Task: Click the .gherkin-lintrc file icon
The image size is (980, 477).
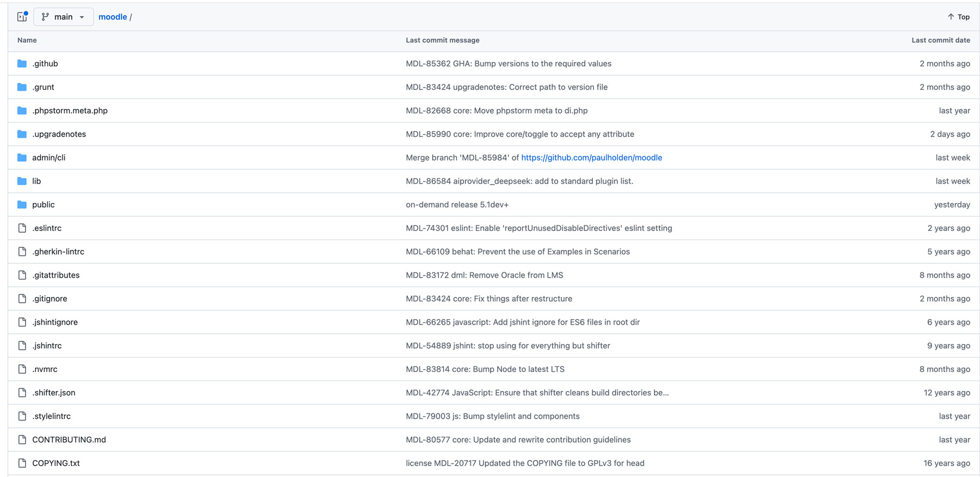Action: (22, 252)
